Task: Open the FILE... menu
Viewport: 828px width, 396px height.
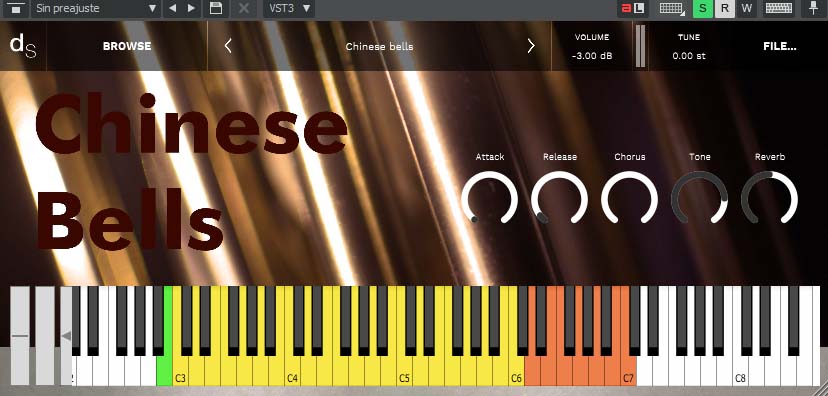Action: pos(779,46)
